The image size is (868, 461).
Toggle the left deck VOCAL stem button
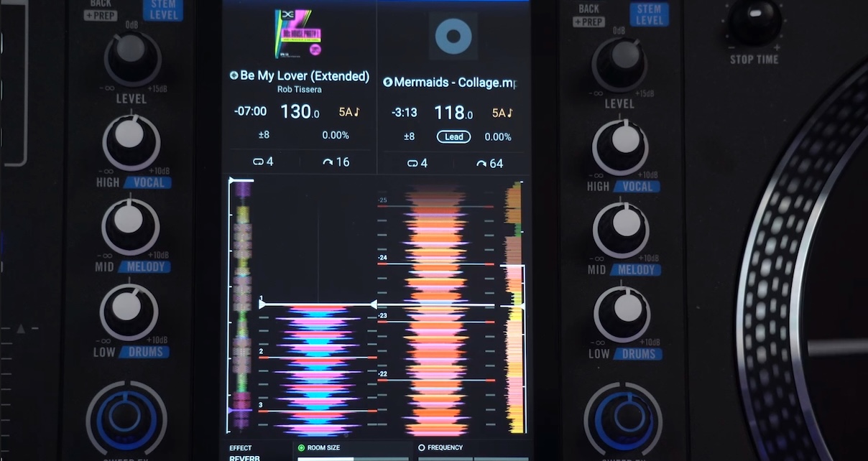click(x=148, y=182)
